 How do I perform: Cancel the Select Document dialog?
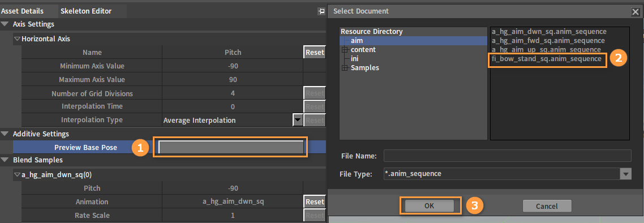(547, 206)
